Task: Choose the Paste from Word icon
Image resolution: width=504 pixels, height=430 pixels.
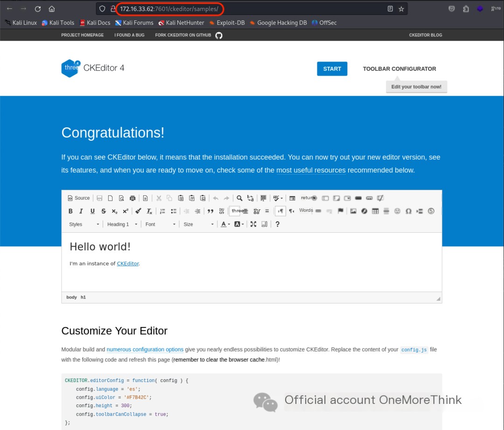Action: (203, 198)
